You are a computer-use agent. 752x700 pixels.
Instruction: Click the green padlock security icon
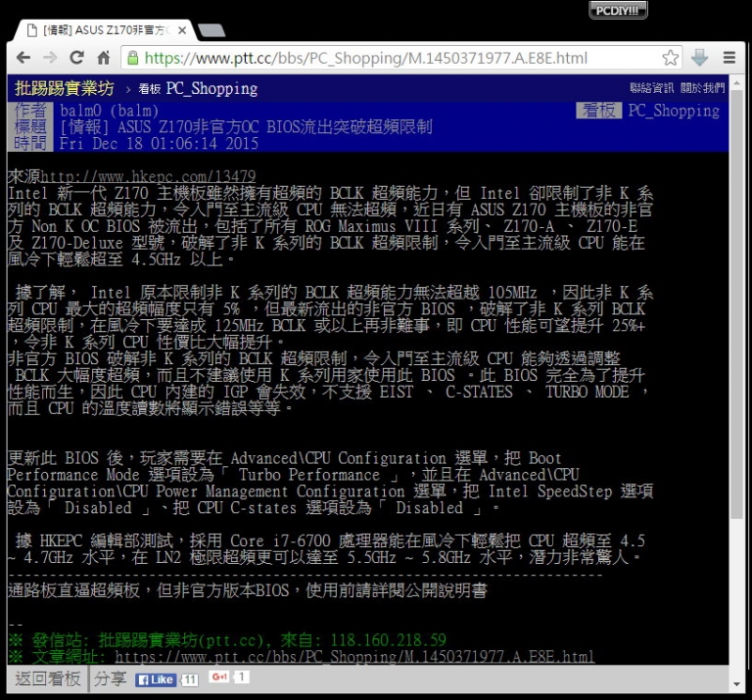tap(133, 58)
